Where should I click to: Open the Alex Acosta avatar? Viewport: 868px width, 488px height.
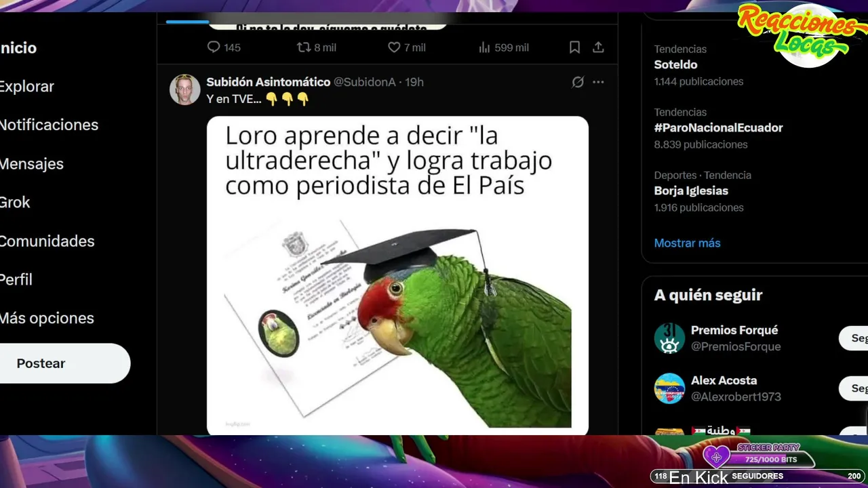click(669, 388)
